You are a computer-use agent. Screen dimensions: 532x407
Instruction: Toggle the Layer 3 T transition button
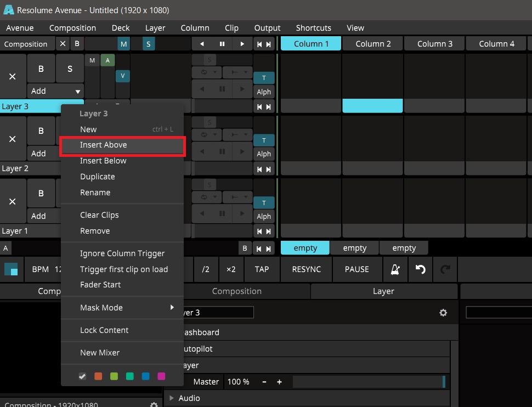coord(264,78)
